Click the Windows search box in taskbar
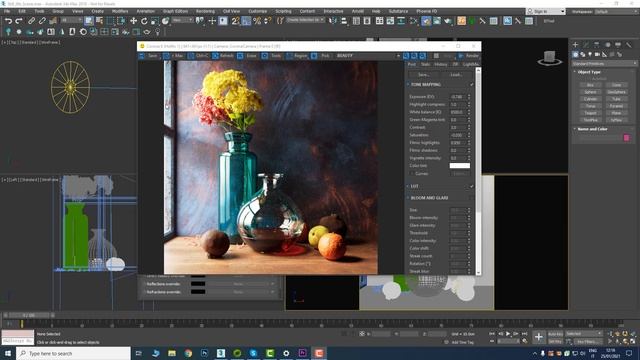 [73, 353]
